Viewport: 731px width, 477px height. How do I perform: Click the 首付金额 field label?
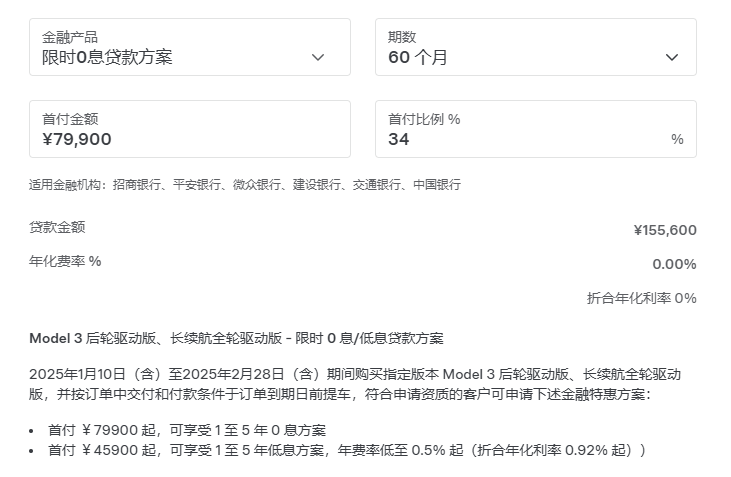point(70,119)
